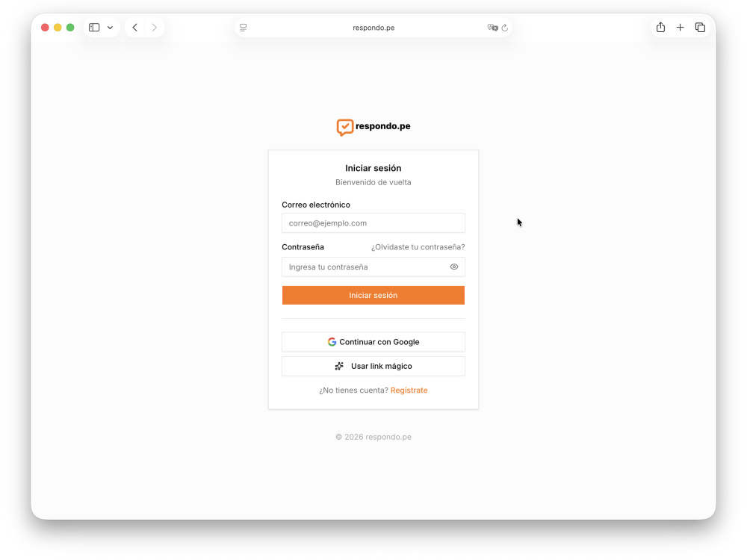Click the respondo.pe logo icon
The height and width of the screenshot is (560, 747).
tap(345, 127)
